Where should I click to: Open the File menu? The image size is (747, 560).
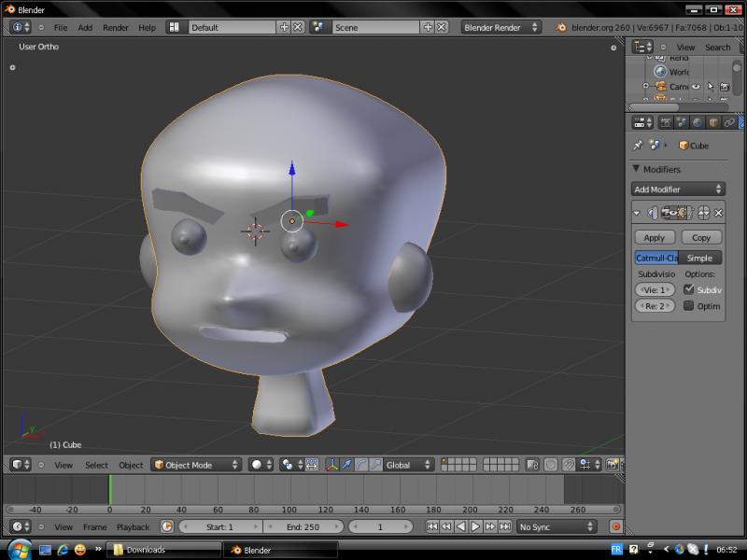click(61, 28)
